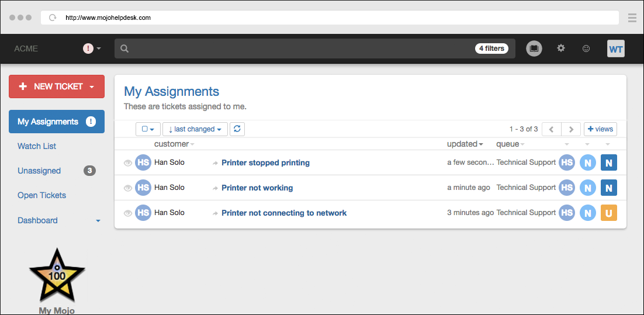Open the select-all checkbox dropdown
The image size is (644, 315).
(148, 129)
